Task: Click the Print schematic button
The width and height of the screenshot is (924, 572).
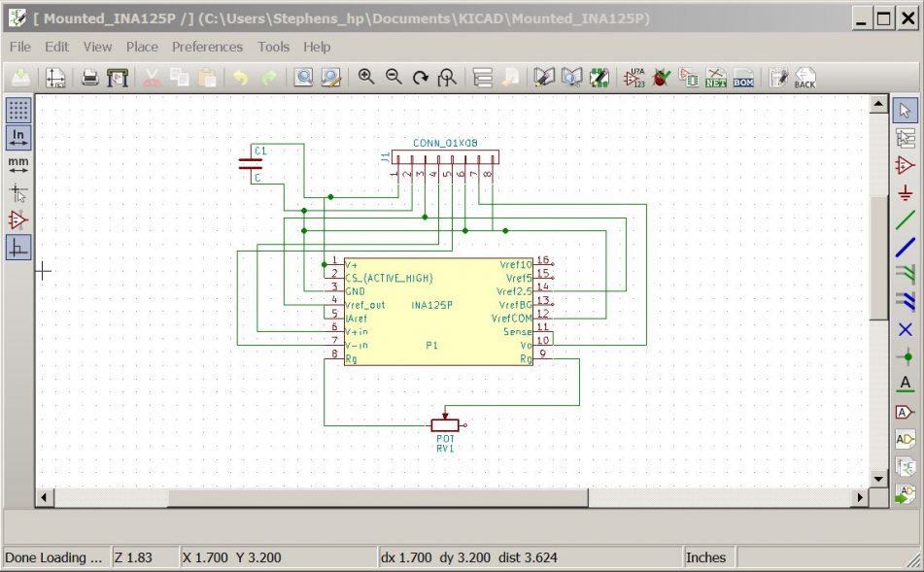Action: (x=89, y=77)
